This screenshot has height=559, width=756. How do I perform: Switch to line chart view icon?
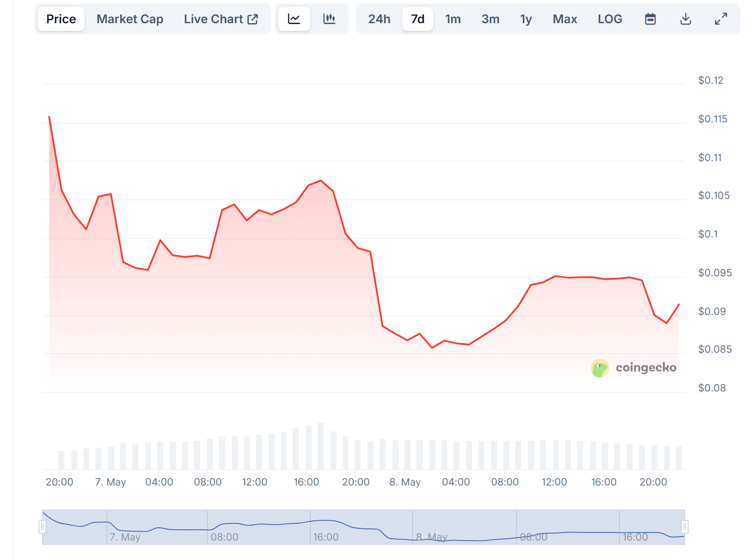294,19
